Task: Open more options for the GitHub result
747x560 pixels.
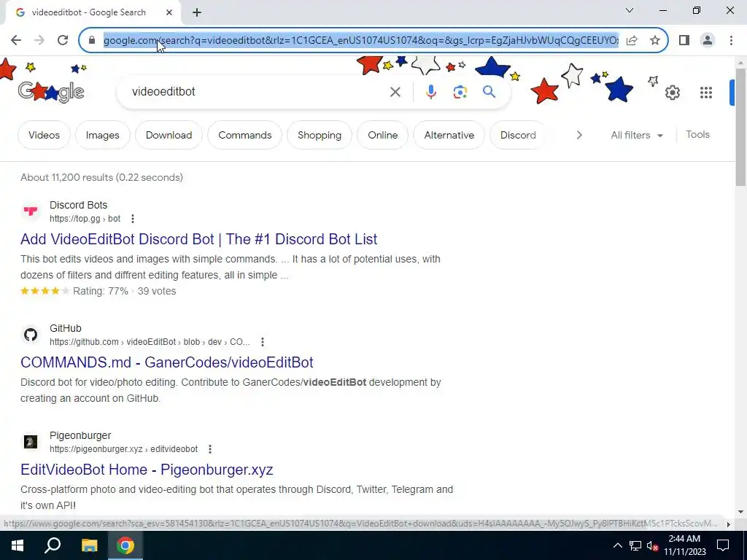Action: click(262, 342)
